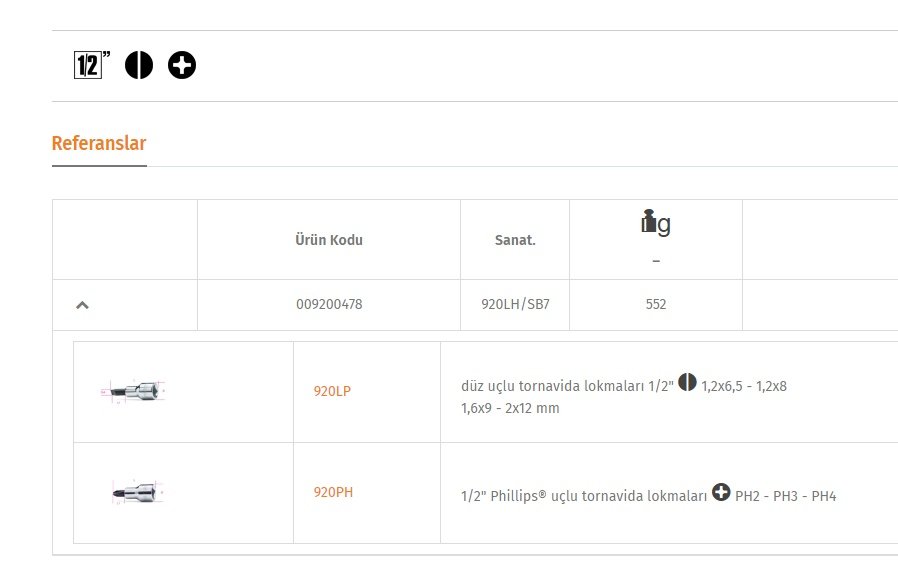Open the 920LP product link
This screenshot has width=898, height=562.
(332, 391)
